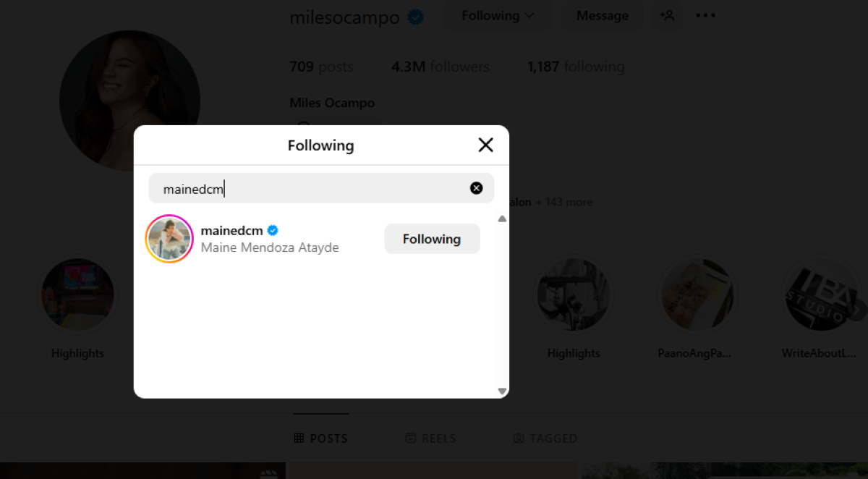Viewport: 868px width, 479px height.
Task: Select the Posts grid icon
Action: click(298, 438)
